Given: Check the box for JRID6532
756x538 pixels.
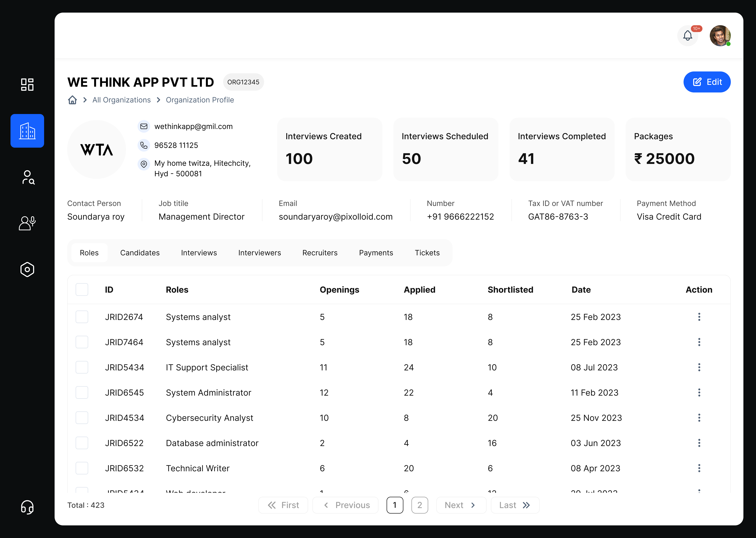Looking at the screenshot, I should [82, 468].
